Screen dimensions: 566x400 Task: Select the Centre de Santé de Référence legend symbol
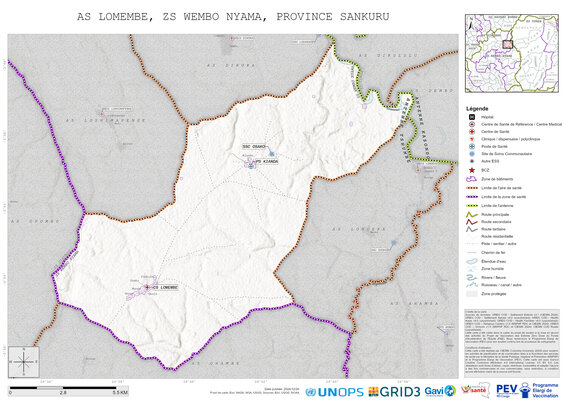pyautogui.click(x=471, y=124)
